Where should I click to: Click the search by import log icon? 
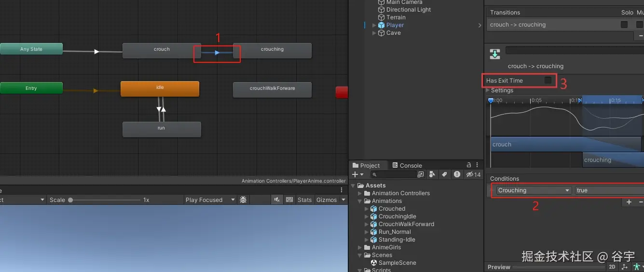(x=456, y=174)
